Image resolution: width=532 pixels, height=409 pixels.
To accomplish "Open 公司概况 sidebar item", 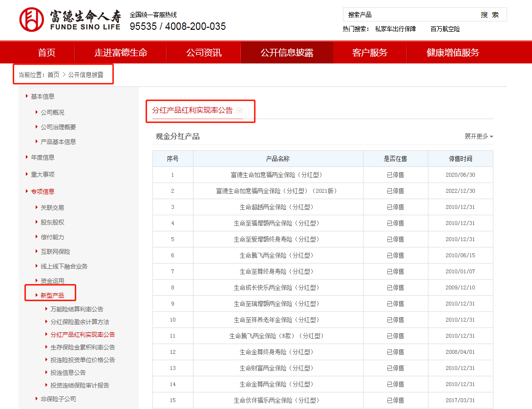I will click(52, 112).
